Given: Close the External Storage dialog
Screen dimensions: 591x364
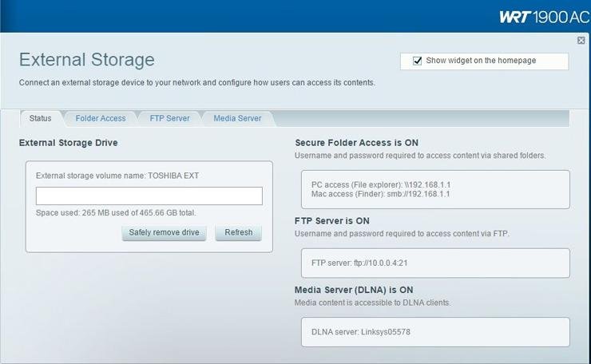Looking at the screenshot, I should pyautogui.click(x=581, y=41).
